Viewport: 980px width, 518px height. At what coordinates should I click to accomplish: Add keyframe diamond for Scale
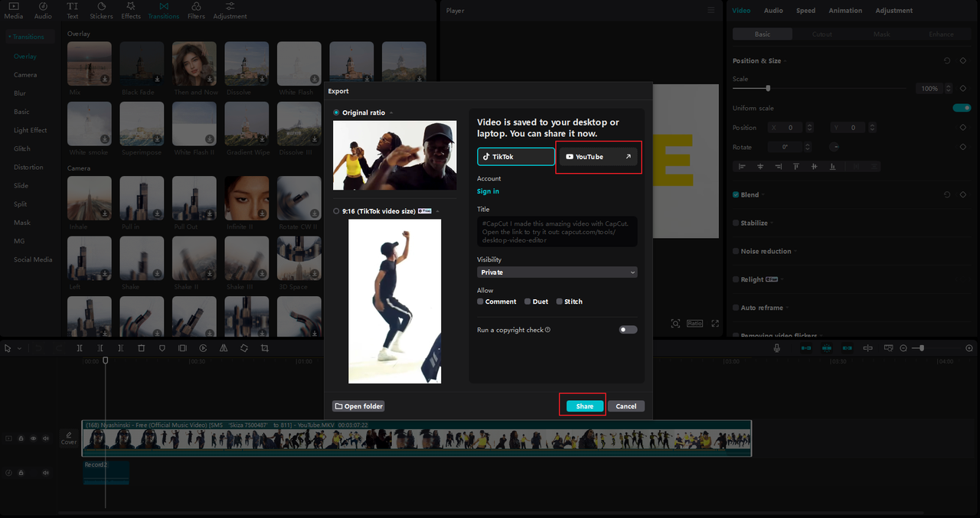click(x=963, y=88)
